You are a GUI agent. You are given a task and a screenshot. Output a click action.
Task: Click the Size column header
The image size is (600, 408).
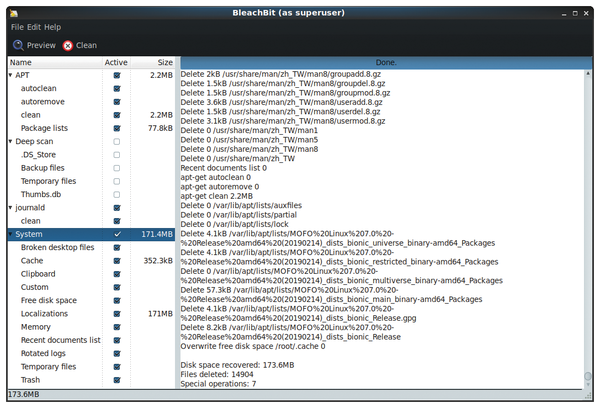[153, 62]
